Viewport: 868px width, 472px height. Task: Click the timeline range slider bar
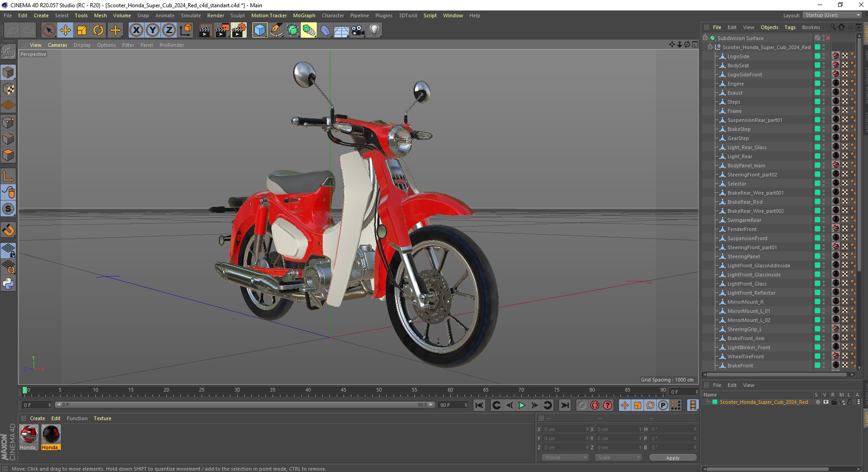coord(245,405)
